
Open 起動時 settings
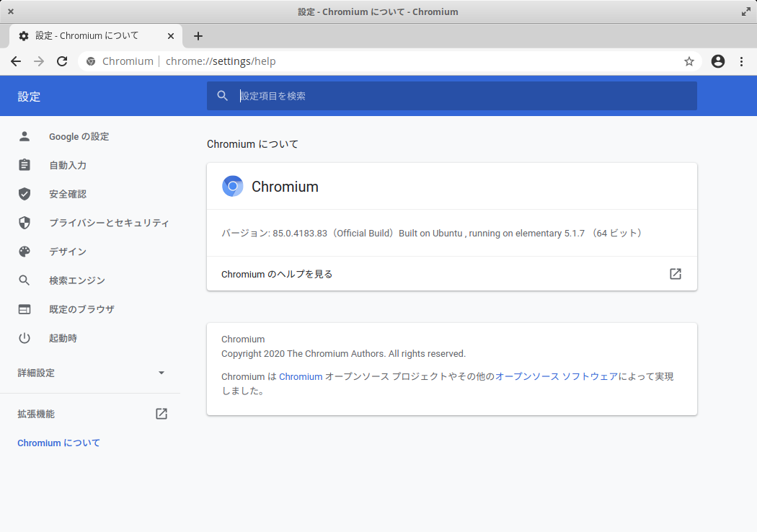coord(63,338)
